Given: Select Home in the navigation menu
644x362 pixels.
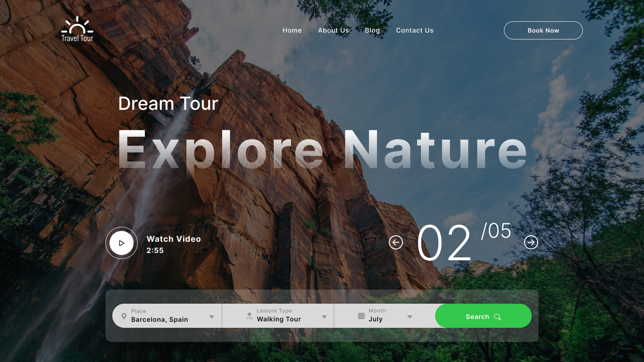Looking at the screenshot, I should tap(292, 30).
